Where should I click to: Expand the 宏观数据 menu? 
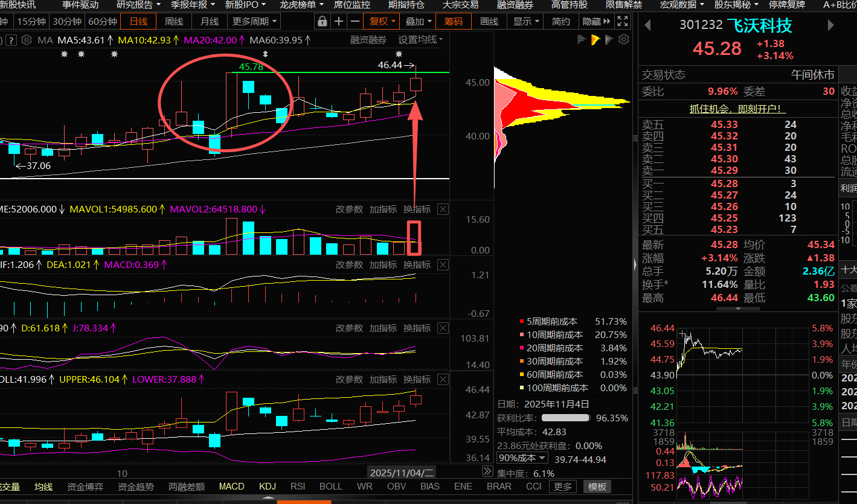pos(682,5)
